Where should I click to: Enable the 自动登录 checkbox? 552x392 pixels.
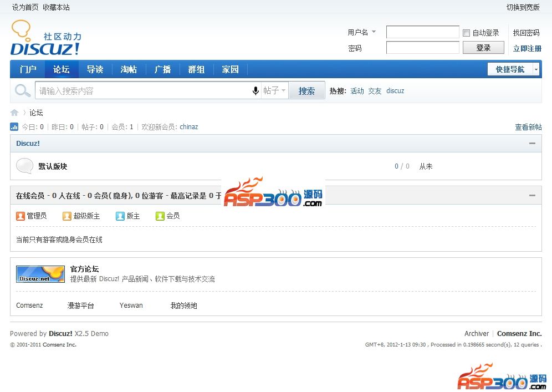tap(467, 33)
